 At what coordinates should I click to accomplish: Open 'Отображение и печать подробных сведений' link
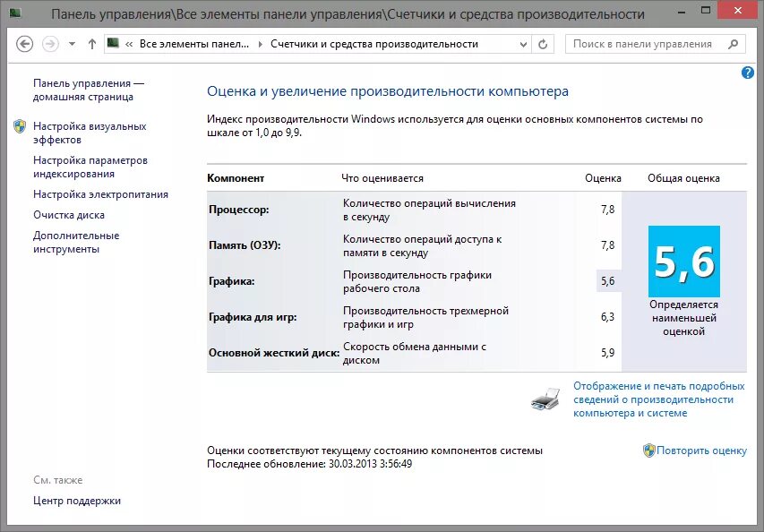click(x=658, y=399)
